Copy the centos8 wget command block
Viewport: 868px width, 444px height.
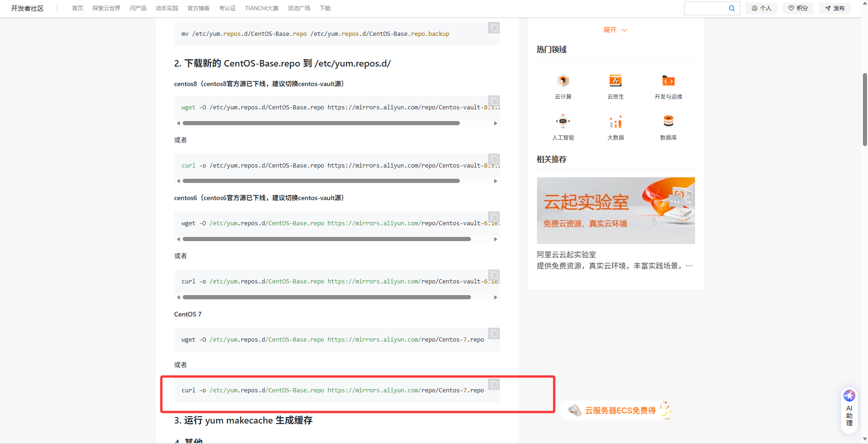494,101
